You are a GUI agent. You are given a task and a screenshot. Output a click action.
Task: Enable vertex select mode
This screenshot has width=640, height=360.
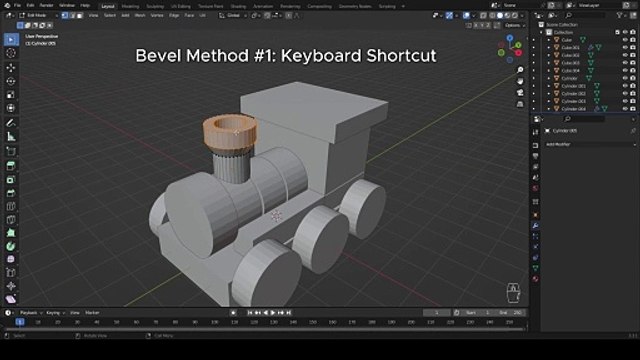pyautogui.click(x=64, y=16)
